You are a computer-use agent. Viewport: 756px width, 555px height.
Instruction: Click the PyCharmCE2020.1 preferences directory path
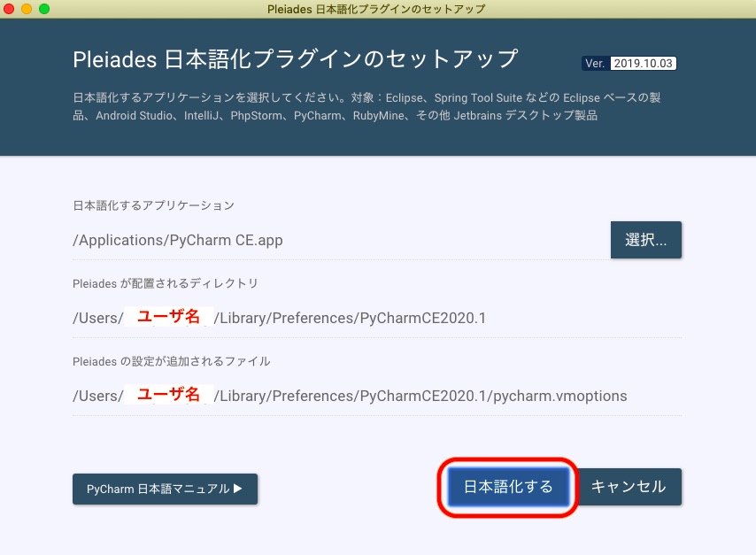[377, 319]
